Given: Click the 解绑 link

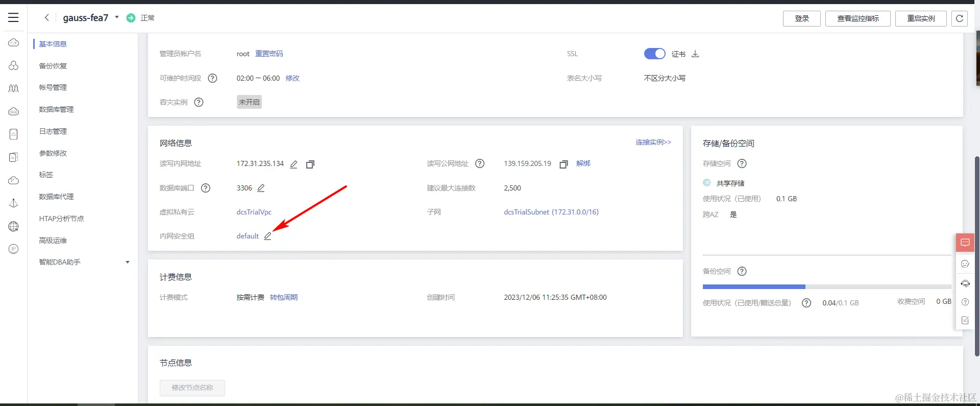Looking at the screenshot, I should 583,163.
